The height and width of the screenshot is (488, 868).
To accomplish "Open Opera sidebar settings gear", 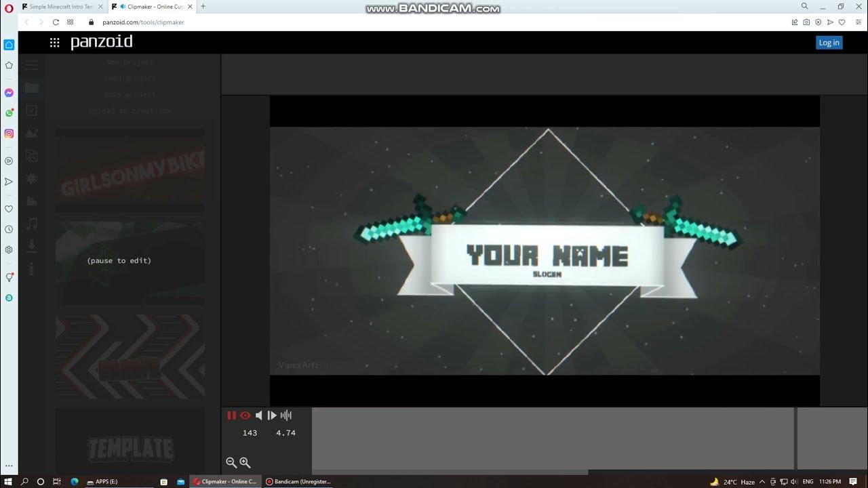I will (x=9, y=249).
